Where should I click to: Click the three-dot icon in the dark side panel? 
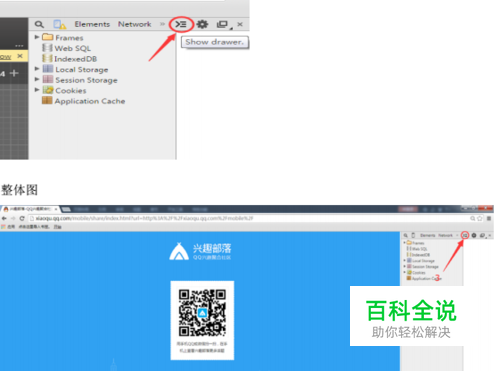19,46
